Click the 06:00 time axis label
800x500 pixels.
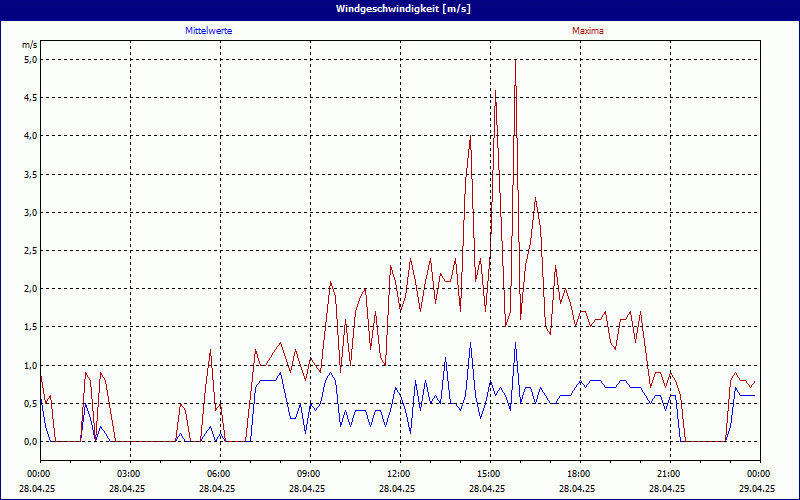point(219,473)
